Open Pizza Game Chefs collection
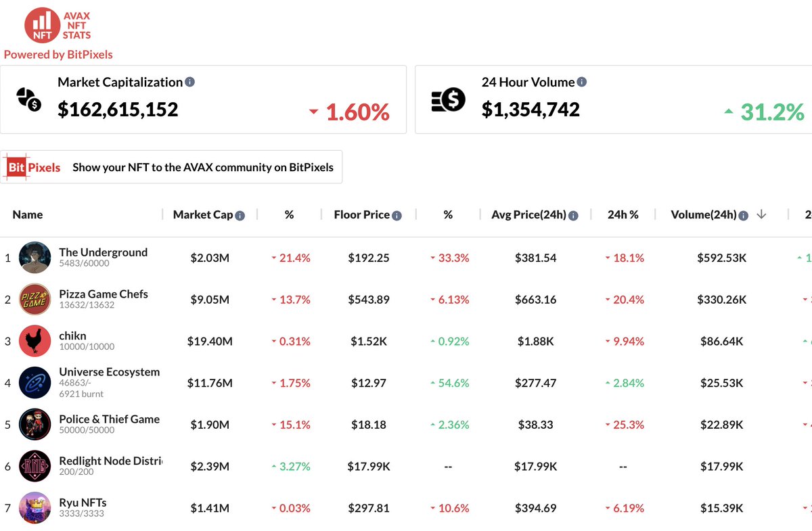812x531 pixels. [x=104, y=294]
